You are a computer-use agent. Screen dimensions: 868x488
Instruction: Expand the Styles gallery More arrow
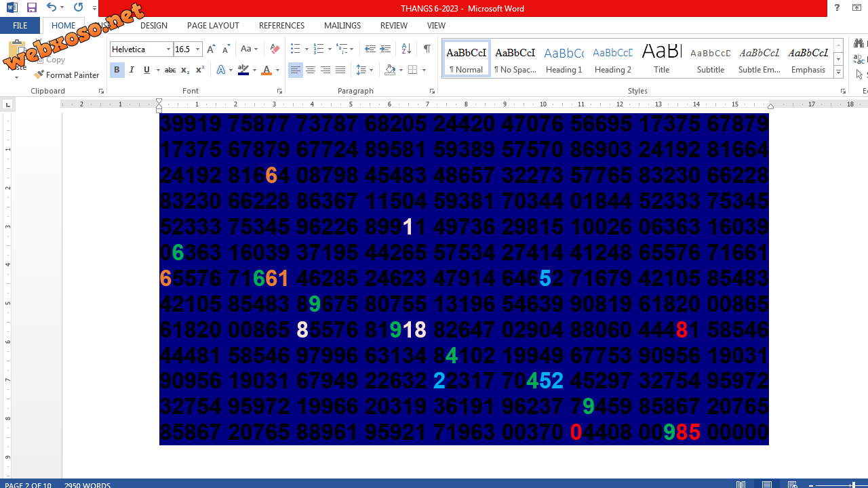coord(839,72)
